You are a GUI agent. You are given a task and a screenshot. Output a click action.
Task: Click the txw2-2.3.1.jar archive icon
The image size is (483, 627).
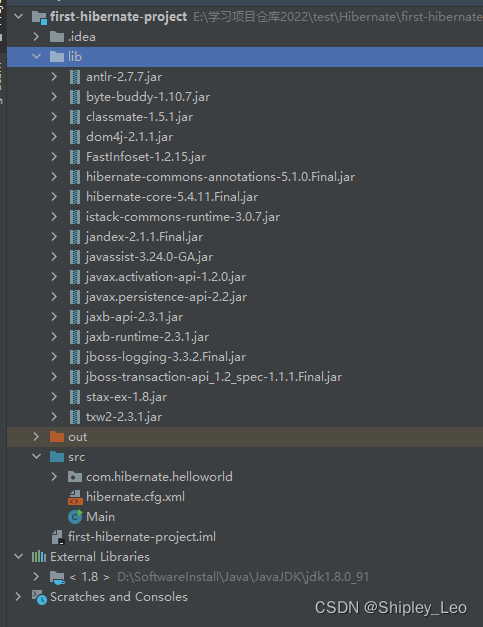[x=75, y=417]
